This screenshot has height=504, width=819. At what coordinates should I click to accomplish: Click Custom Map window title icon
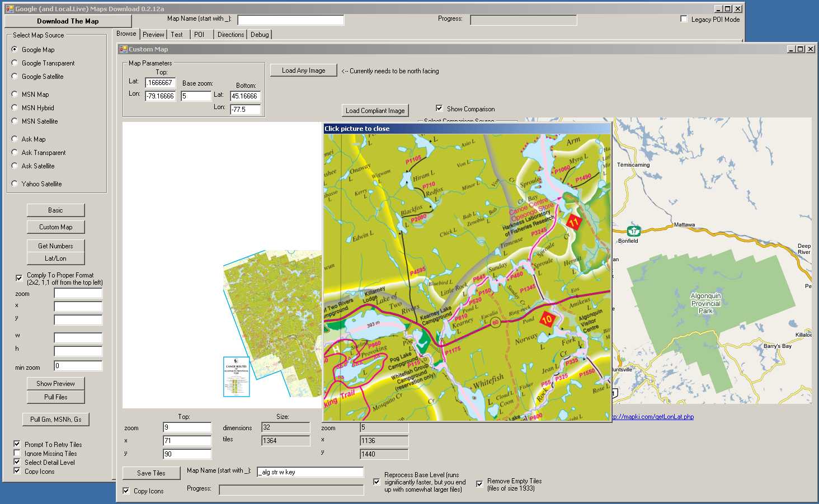pos(123,49)
